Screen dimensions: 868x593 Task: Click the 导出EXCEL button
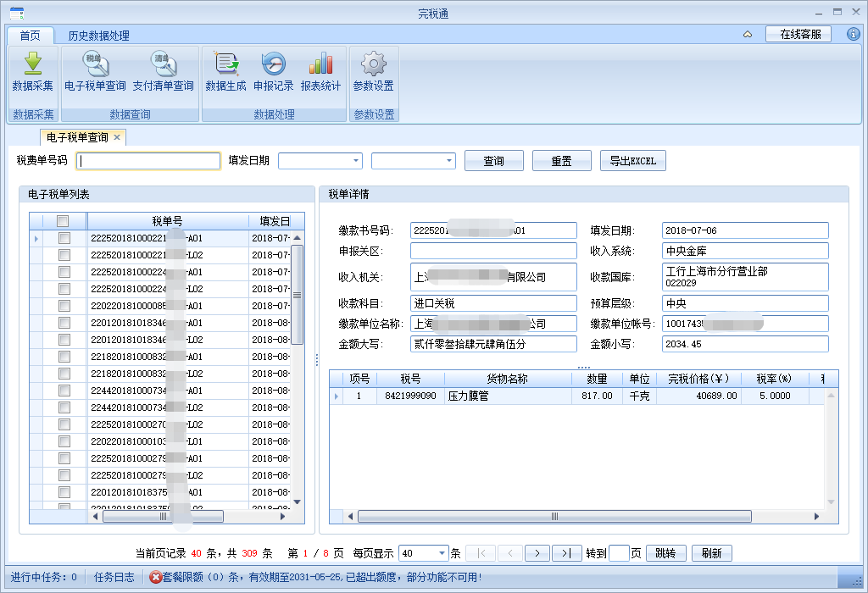(632, 161)
